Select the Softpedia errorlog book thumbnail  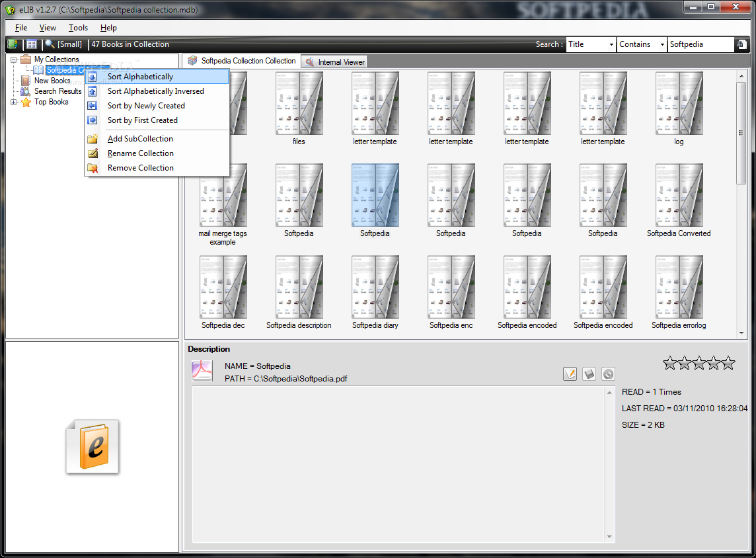679,287
